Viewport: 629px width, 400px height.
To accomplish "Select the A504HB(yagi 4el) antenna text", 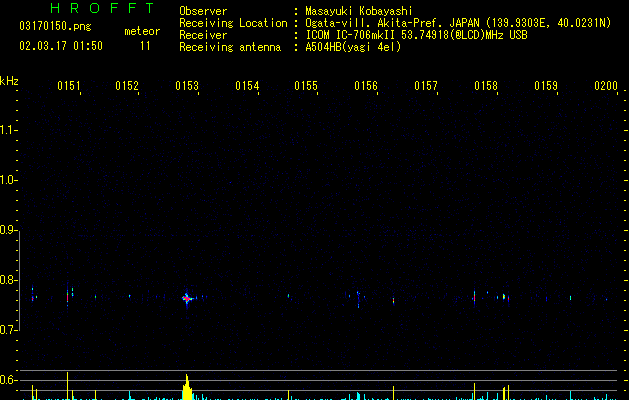I will [353, 47].
